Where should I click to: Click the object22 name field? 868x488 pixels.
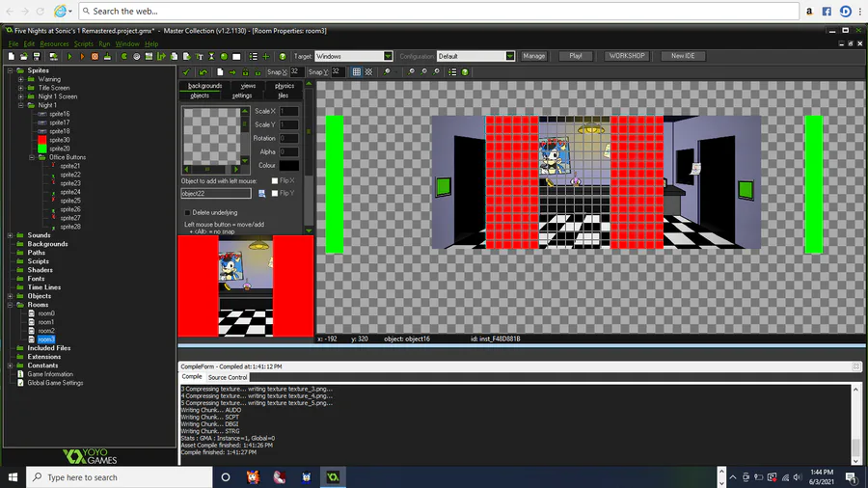pyautogui.click(x=216, y=194)
